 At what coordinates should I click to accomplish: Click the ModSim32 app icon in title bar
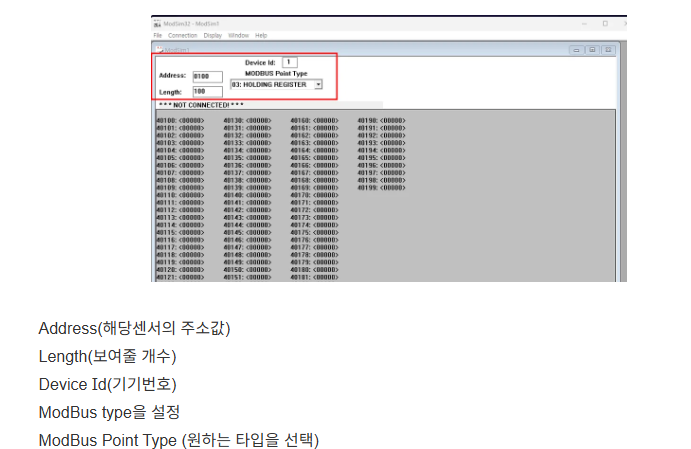point(157,24)
